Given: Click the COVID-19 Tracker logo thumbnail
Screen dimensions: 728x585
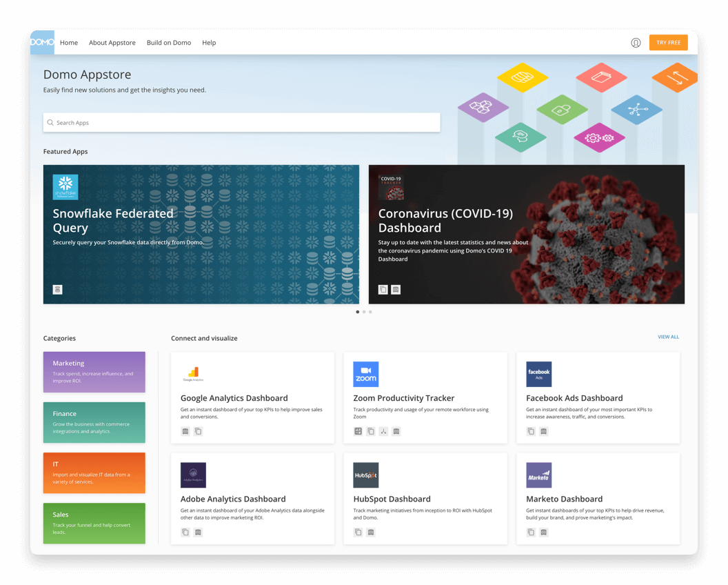Looking at the screenshot, I should point(391,187).
